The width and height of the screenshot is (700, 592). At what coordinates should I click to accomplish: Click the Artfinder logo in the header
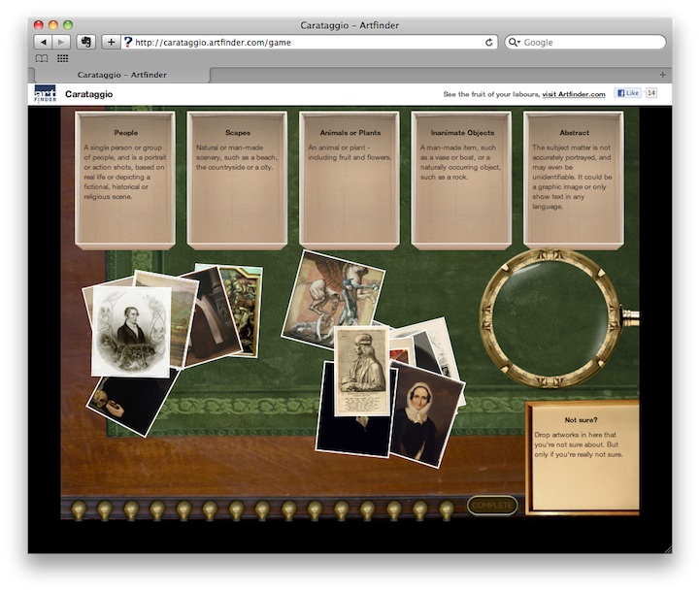pos(45,94)
